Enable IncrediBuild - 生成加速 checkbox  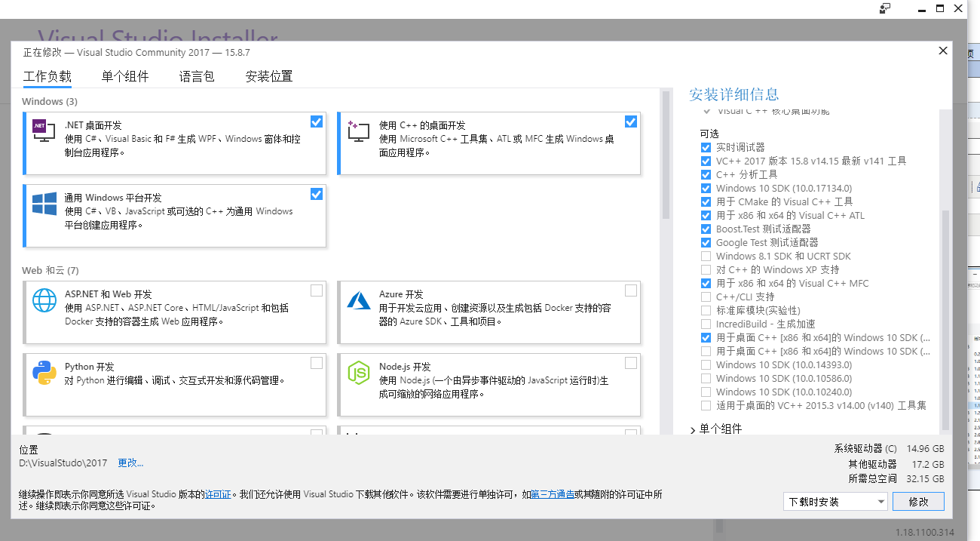point(706,324)
